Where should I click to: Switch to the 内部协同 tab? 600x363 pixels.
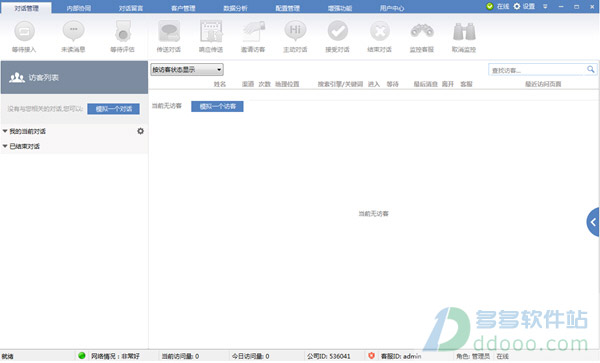click(78, 8)
